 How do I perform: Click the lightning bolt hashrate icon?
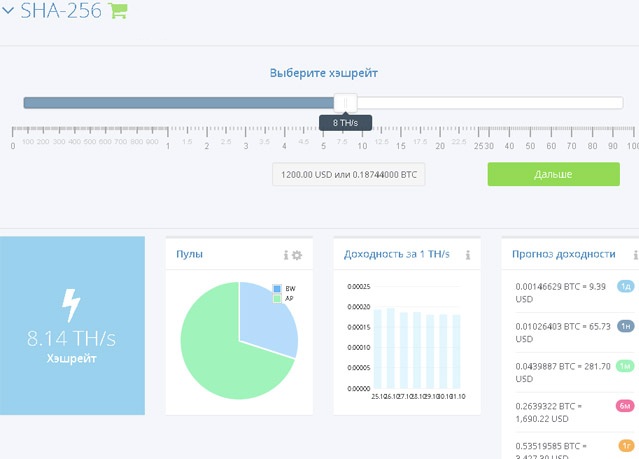pyautogui.click(x=71, y=305)
